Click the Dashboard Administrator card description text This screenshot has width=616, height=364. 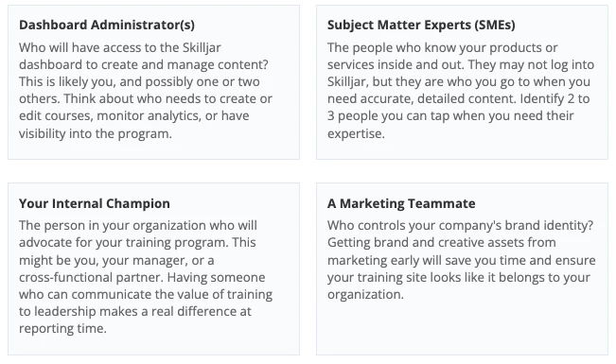tap(146, 91)
